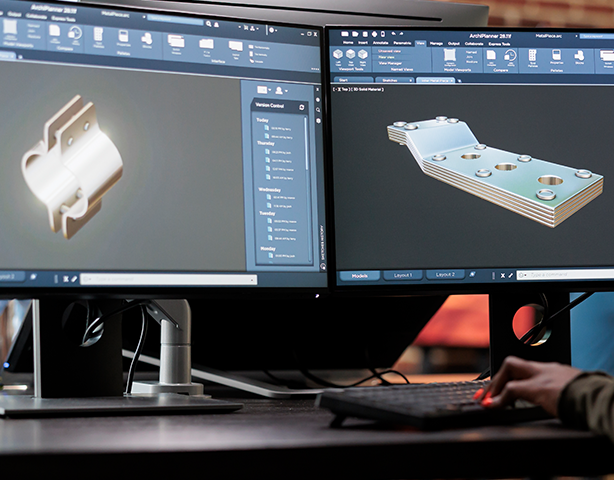Click the search magnifier in left monitor's title bar
The image size is (614, 480).
point(209,24)
